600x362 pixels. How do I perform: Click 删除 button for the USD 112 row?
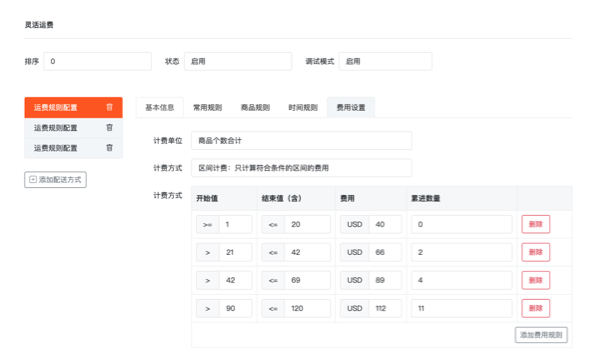tap(536, 308)
